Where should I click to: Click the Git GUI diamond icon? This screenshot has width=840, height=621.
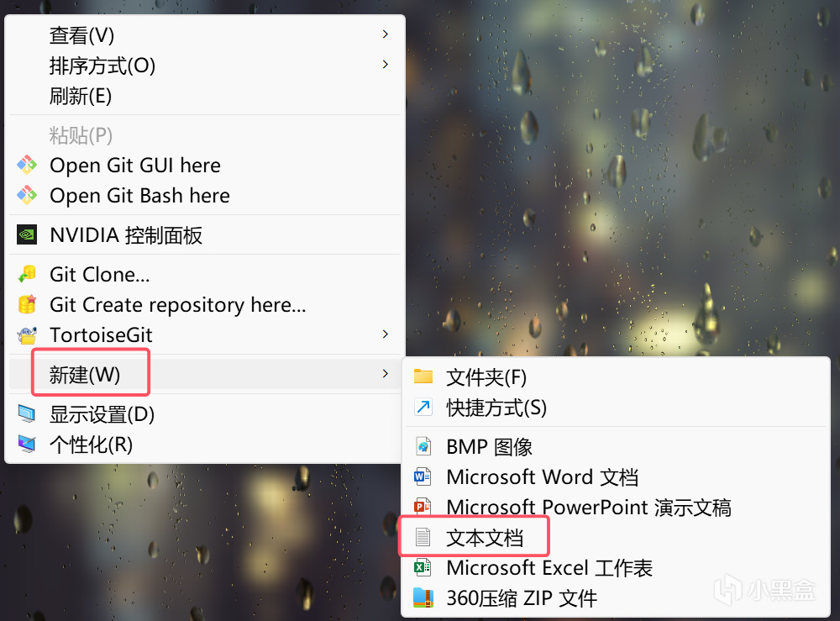tap(27, 165)
